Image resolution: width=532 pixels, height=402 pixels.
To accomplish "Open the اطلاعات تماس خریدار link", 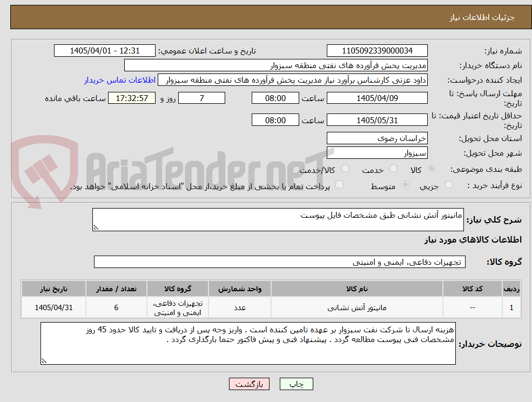I will (120, 80).
